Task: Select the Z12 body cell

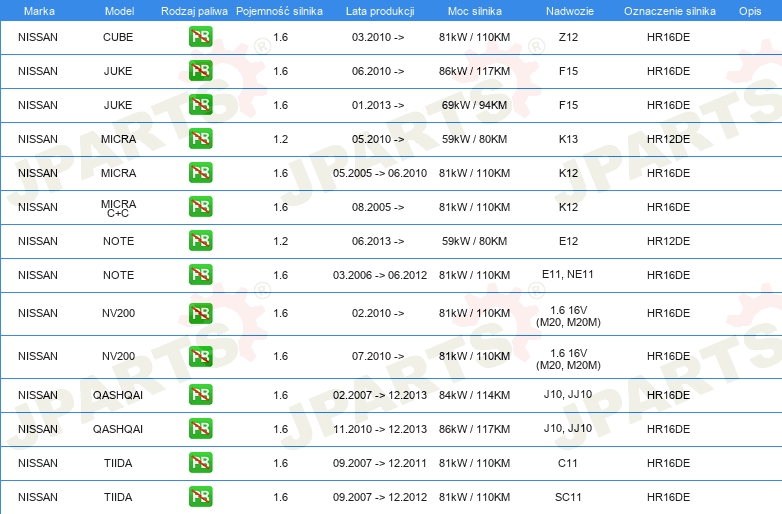Action: (568, 37)
